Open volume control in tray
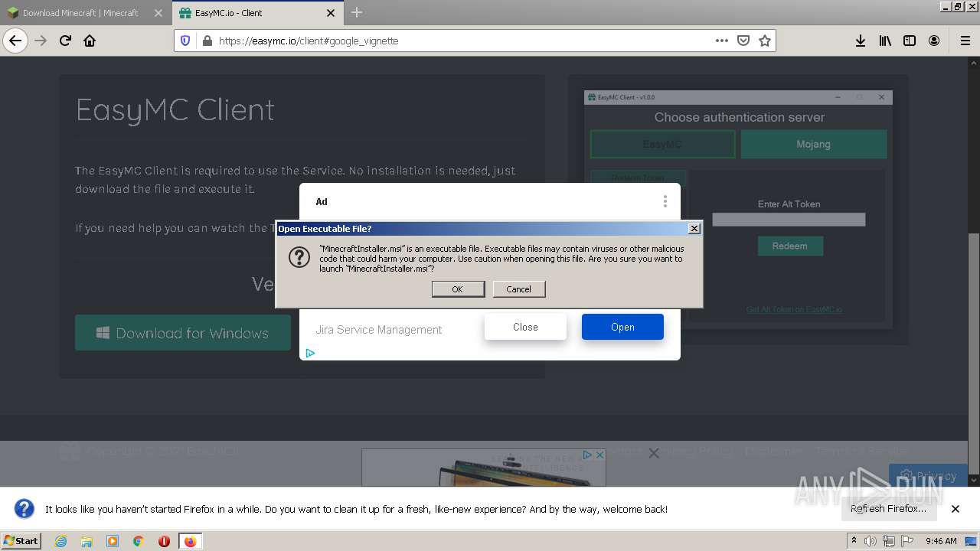Viewport: 980px width, 551px height. tap(871, 541)
